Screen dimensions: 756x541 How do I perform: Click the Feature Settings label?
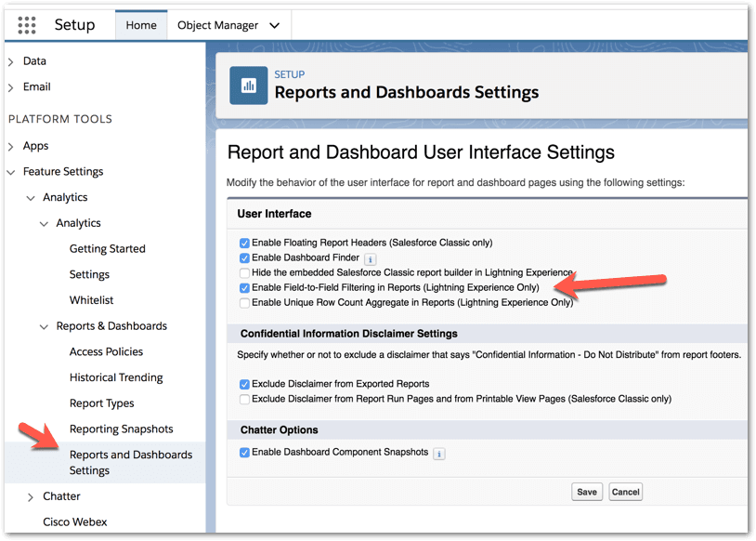tap(63, 171)
